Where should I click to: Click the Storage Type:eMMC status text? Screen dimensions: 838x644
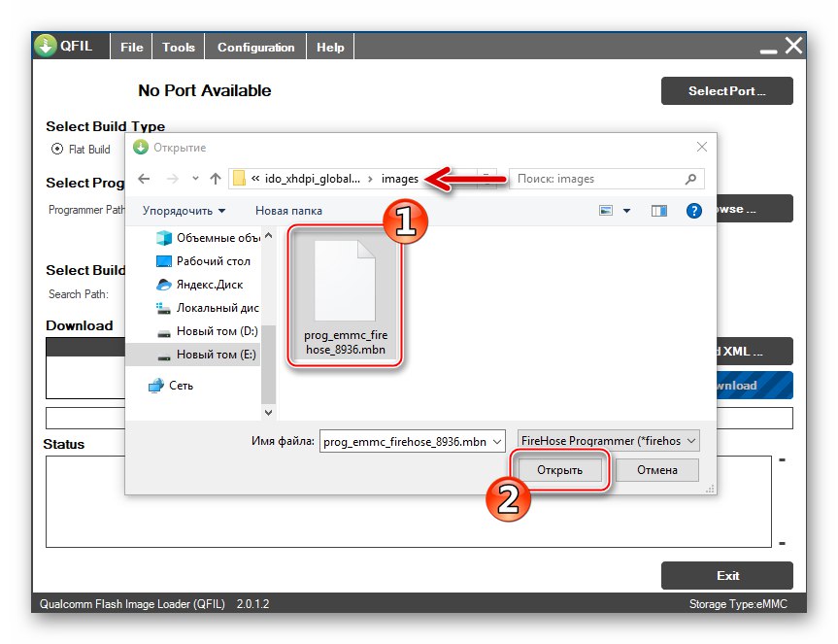[738, 604]
